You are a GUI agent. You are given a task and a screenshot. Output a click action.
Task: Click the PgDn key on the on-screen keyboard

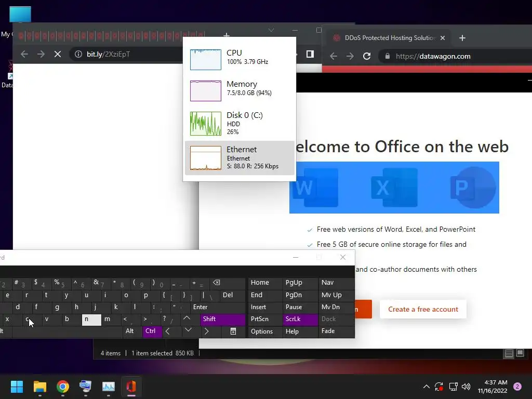click(300, 295)
